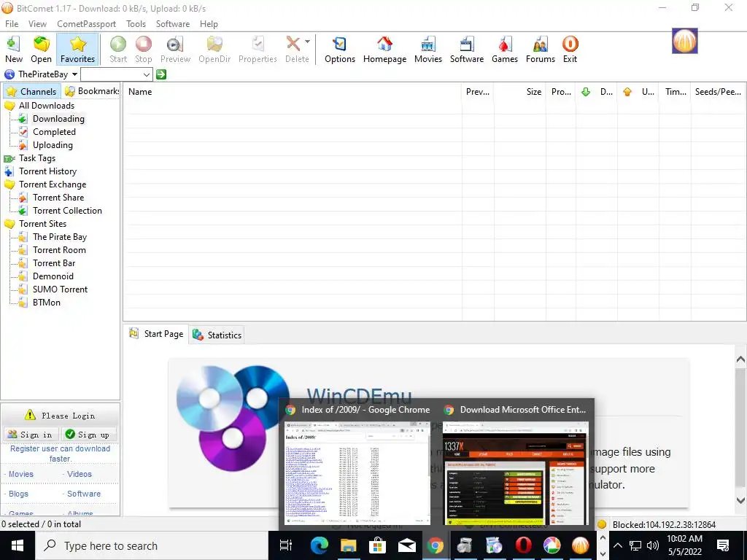Sort the task list by Name column
The width and height of the screenshot is (747, 560).
[292, 91]
